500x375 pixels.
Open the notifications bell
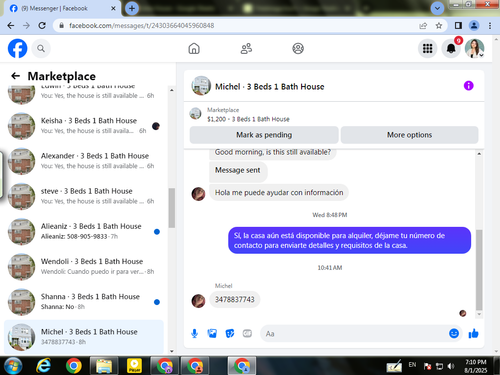(x=451, y=49)
